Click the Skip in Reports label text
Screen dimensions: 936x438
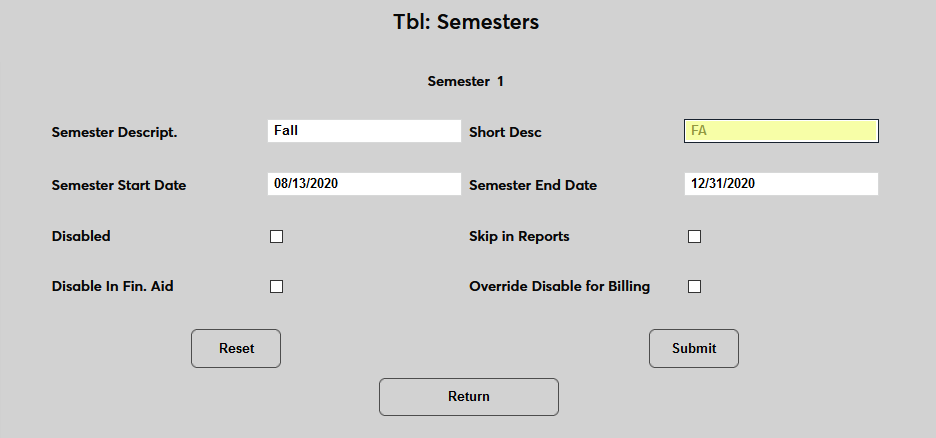pos(519,237)
